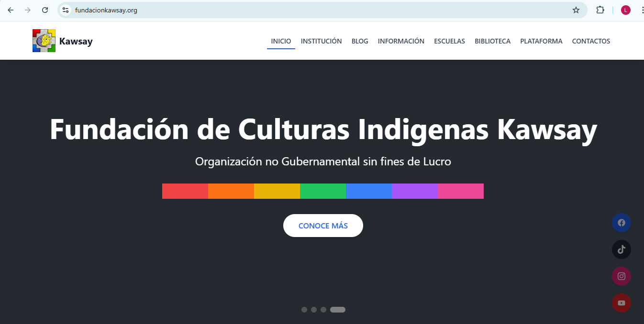
Task: Open the Facebook social icon
Action: [621, 223]
